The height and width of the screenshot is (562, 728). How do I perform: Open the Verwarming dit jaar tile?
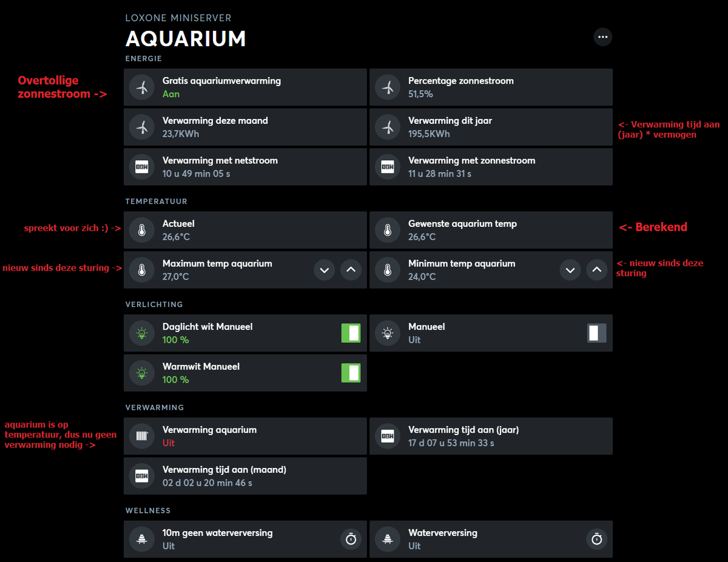click(490, 127)
